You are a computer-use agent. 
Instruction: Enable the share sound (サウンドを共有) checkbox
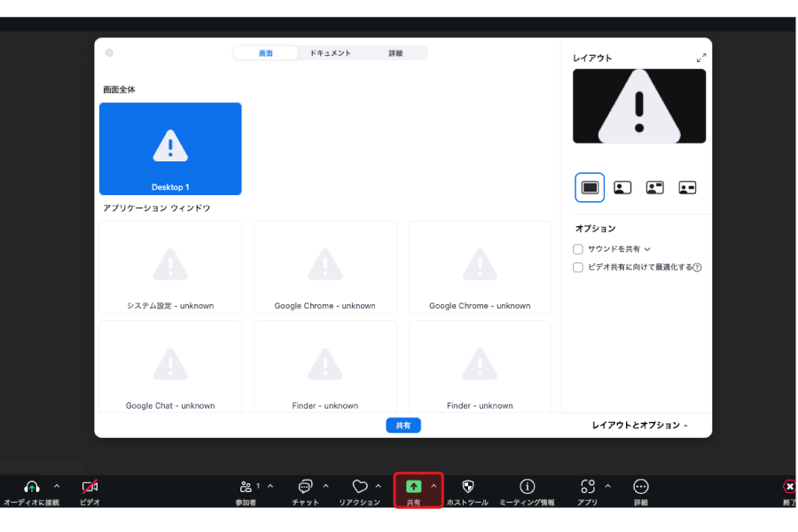tap(578, 249)
